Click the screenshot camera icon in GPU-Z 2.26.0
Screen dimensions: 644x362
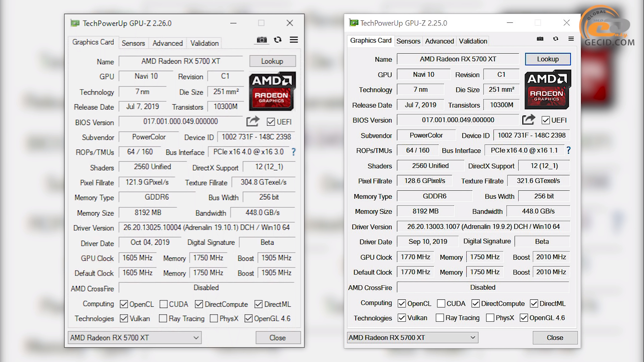click(x=262, y=40)
